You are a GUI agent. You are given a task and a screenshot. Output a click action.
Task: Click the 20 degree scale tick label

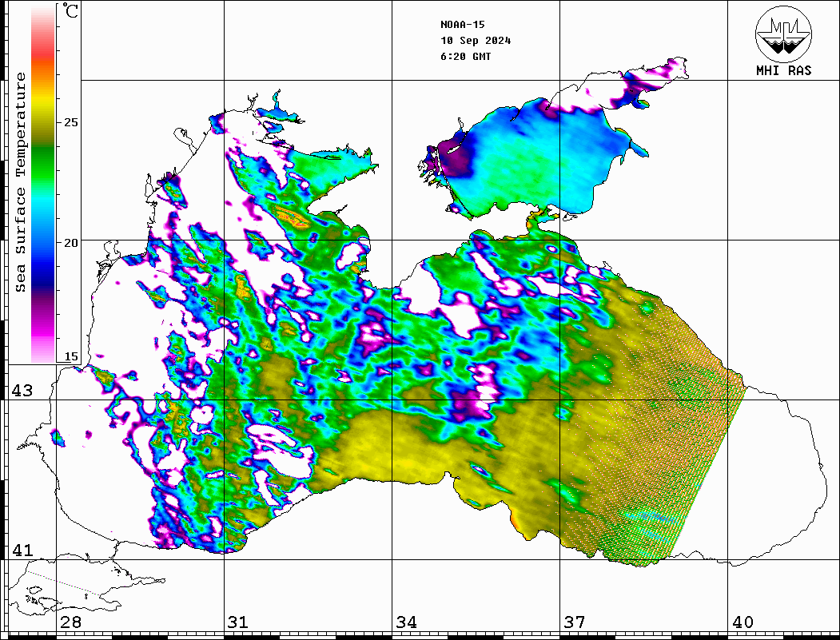[x=70, y=243]
